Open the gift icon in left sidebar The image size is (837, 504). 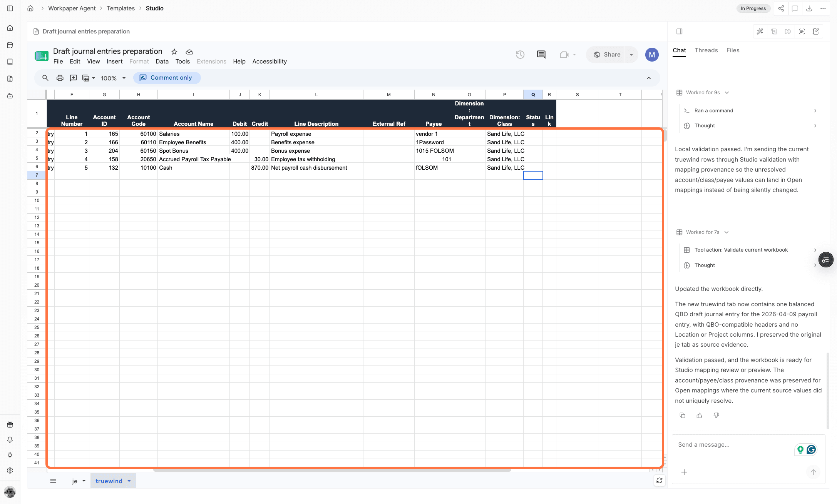pos(10,425)
